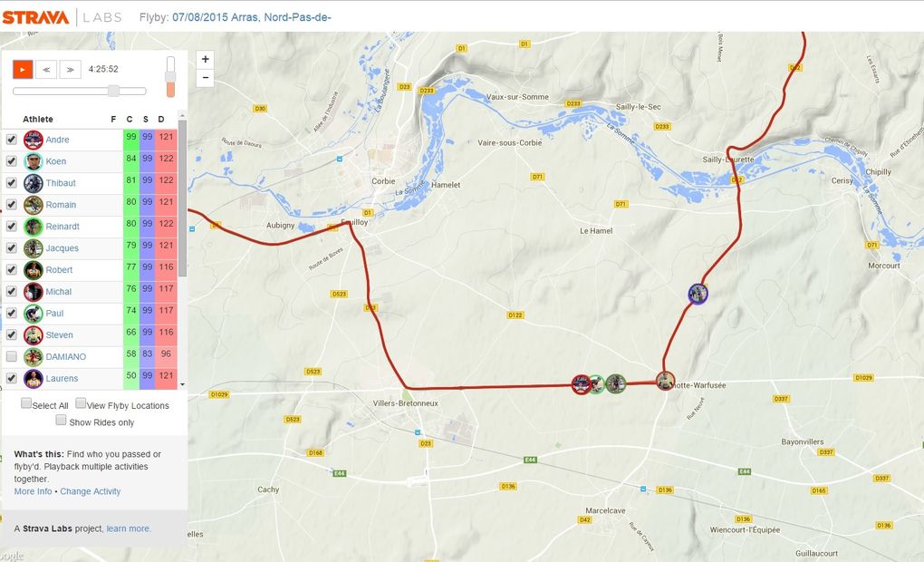
Task: Open the Flyby activity title link
Action: 252,17
